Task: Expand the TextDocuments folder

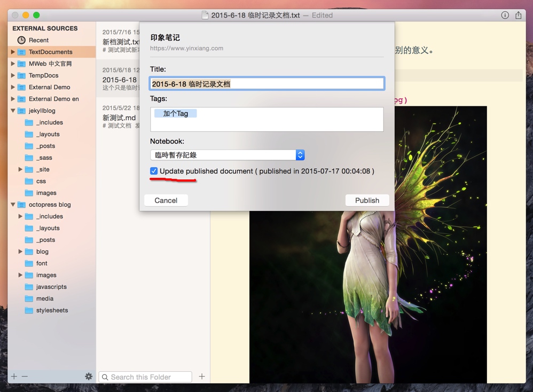Action: pyautogui.click(x=13, y=52)
